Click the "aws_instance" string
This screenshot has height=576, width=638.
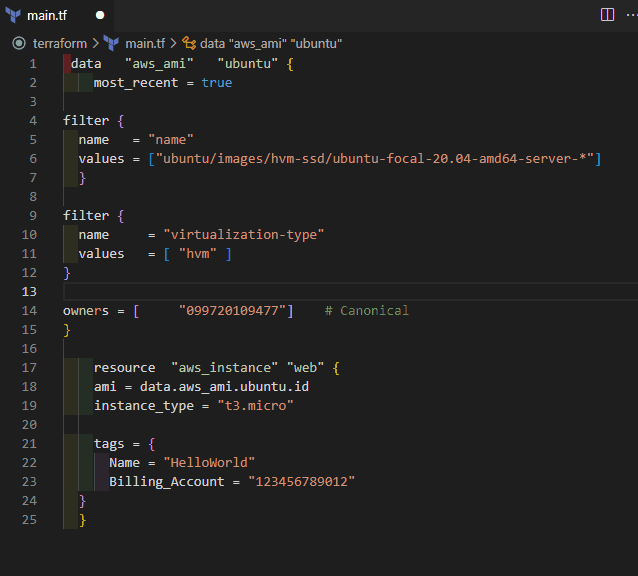click(225, 368)
